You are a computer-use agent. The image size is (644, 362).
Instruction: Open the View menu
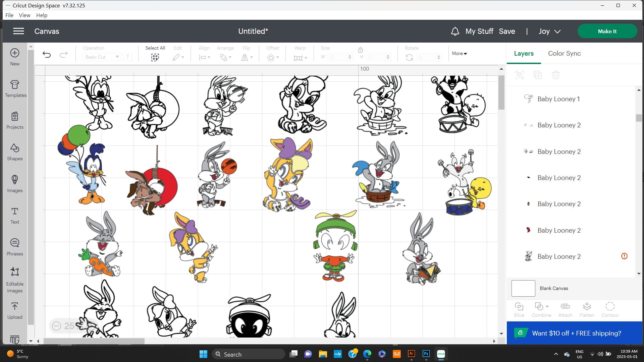[x=24, y=15]
